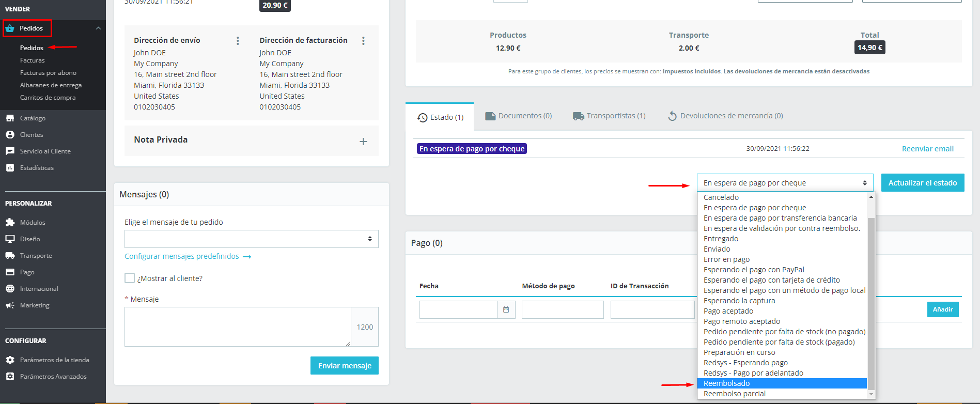Click the Clientes person icon
The width and height of the screenshot is (980, 404).
pos(10,135)
